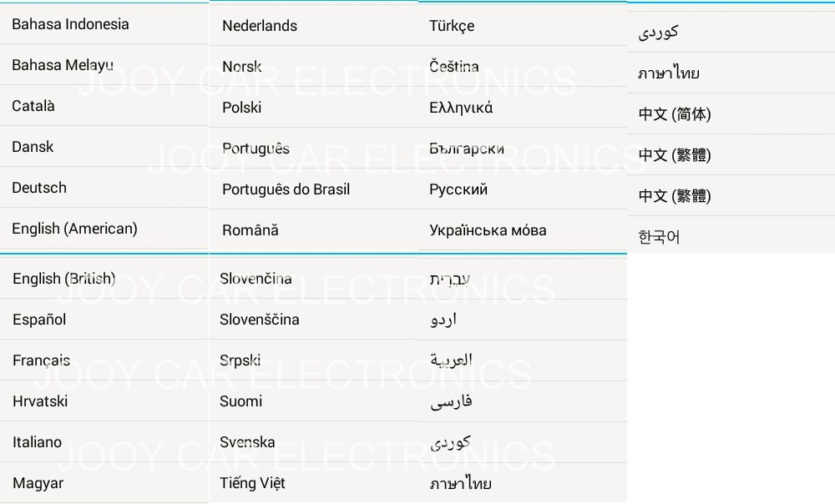Choose Bahasa Melayu from the list

pos(63,65)
